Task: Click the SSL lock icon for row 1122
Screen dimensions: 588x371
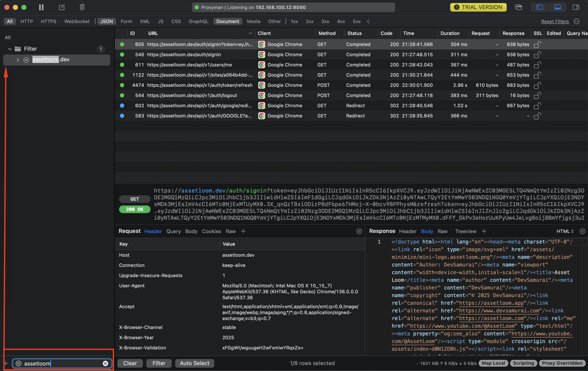Action: tap(537, 75)
